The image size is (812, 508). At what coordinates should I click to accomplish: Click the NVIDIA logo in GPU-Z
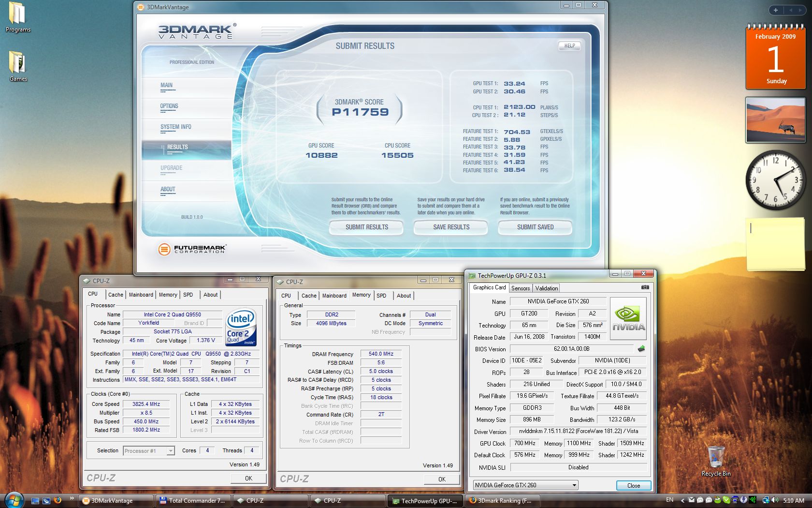click(628, 317)
